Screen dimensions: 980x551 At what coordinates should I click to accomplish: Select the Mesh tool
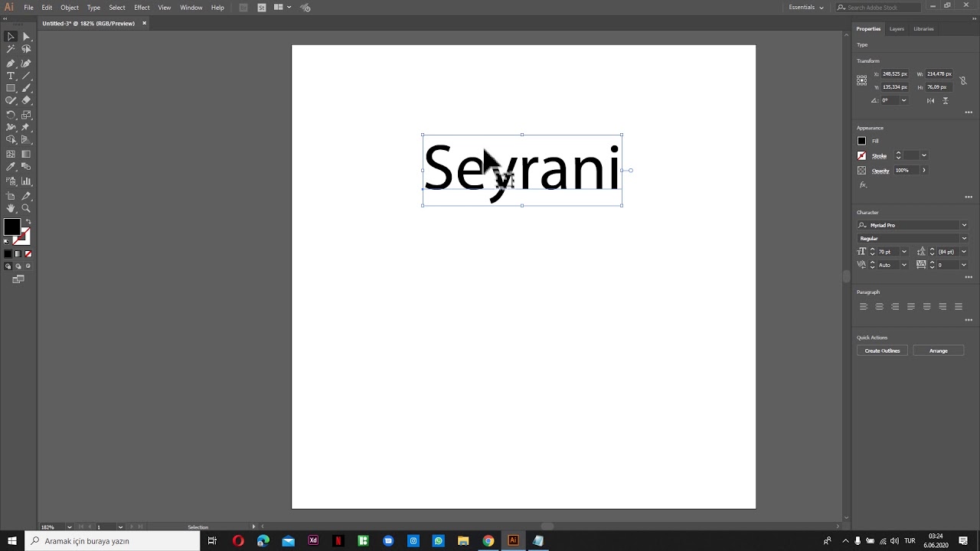pyautogui.click(x=11, y=154)
